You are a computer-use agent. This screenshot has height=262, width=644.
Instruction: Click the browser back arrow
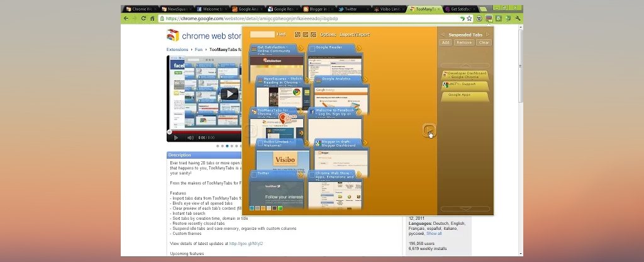126,18
